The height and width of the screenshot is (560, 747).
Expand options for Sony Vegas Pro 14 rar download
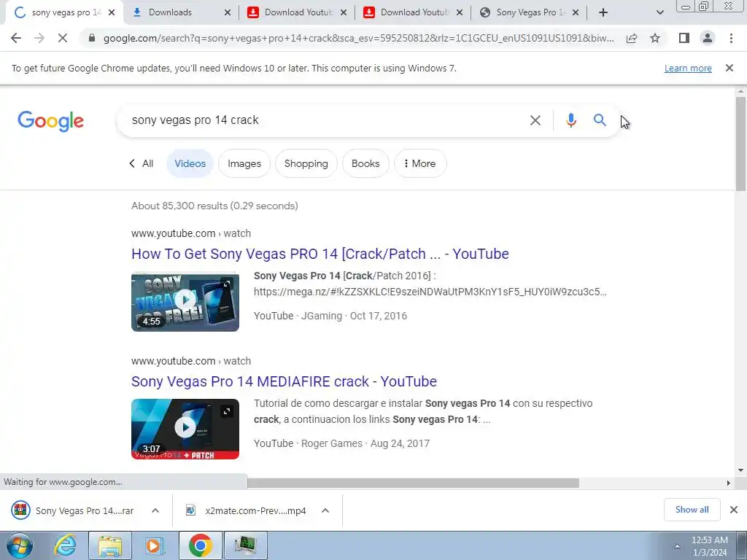(x=155, y=510)
